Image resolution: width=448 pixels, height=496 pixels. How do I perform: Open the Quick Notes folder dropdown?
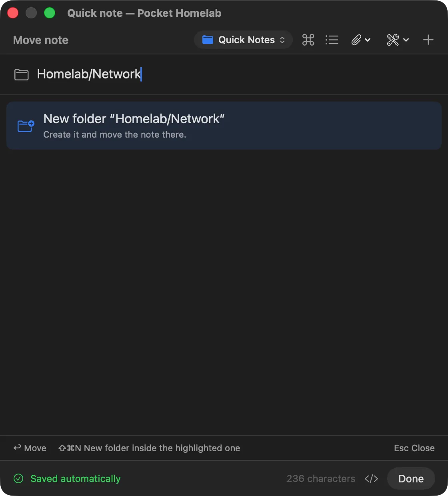(x=243, y=40)
